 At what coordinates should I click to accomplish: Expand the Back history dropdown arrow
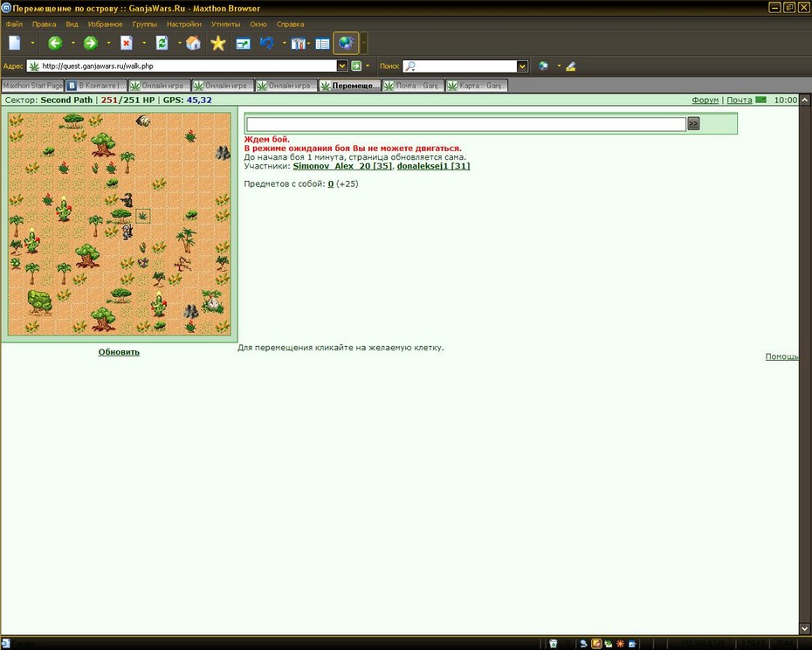(x=73, y=43)
